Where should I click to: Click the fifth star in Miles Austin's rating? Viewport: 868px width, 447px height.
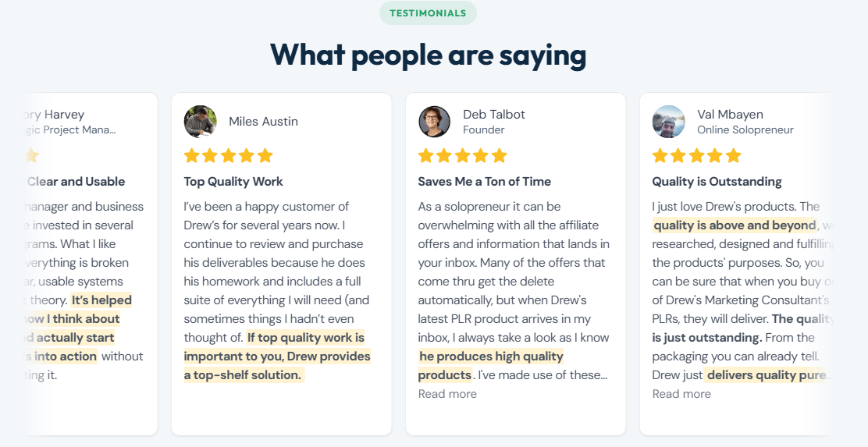265,155
